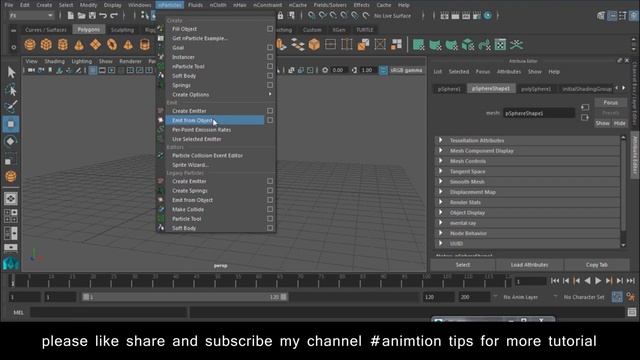Click the time slider at frame 1 marker
Screen dimensions: 640x360
click(13, 281)
